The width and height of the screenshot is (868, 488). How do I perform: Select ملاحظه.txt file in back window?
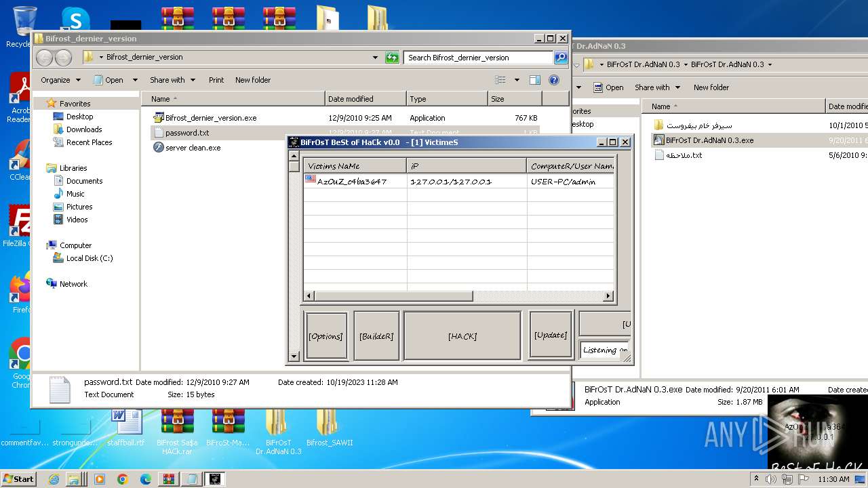[x=679, y=155]
